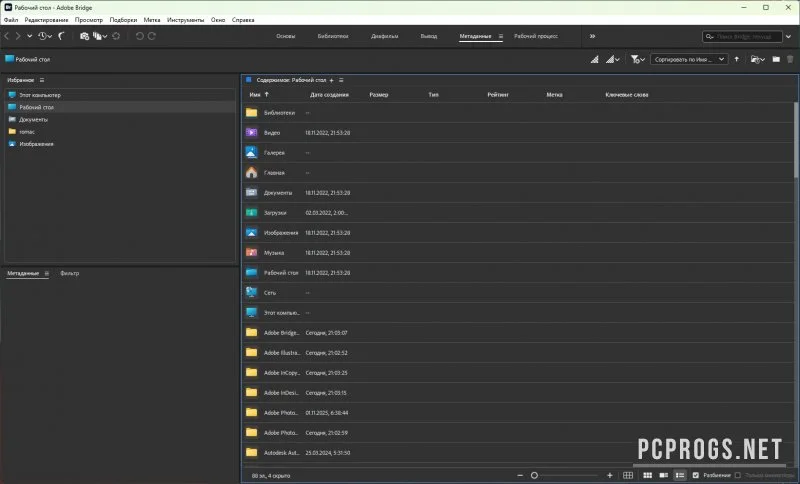
Task: Click the thumbnail quality icon without dropdown arrow
Action: 594,60
